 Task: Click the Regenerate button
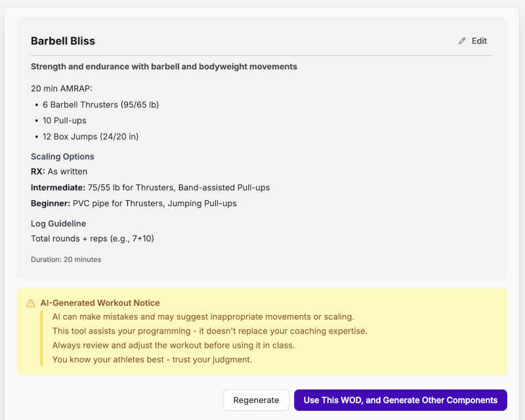pos(256,400)
